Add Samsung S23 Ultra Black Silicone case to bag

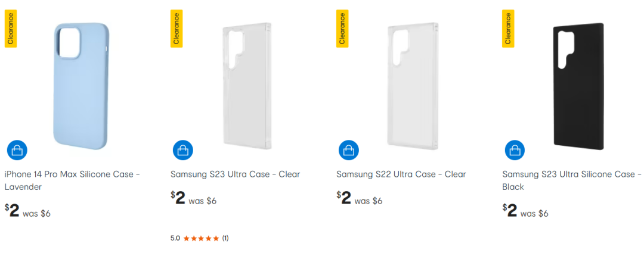point(515,150)
